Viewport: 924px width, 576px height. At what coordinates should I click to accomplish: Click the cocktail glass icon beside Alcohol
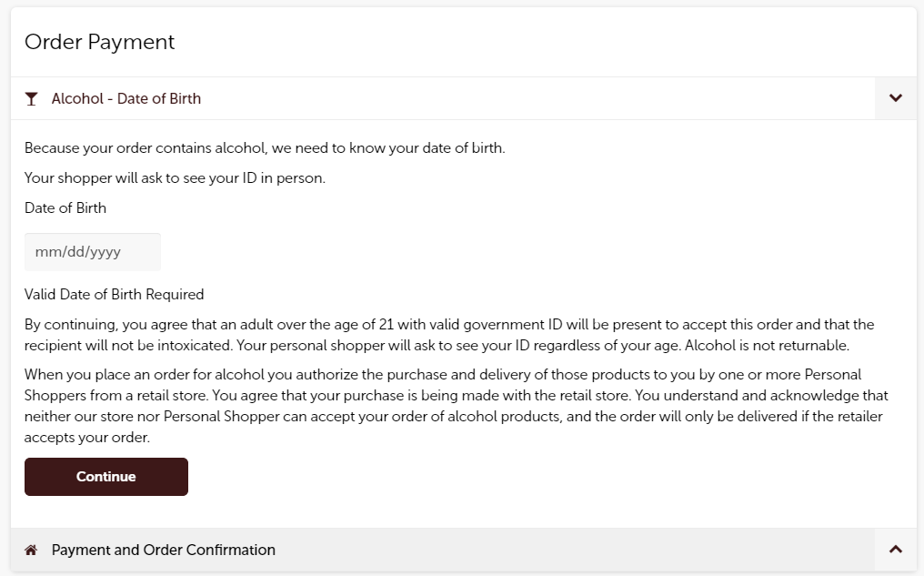[31, 98]
